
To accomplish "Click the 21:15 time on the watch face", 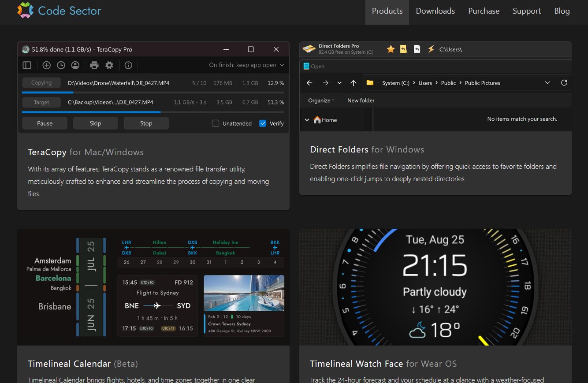I will pos(435,266).
